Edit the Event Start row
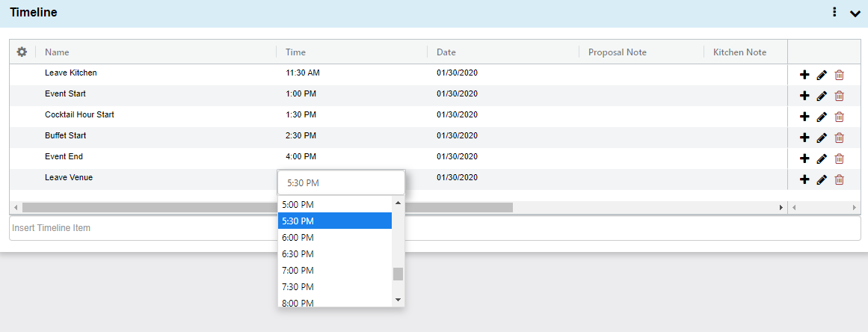The width and height of the screenshot is (868, 332). [x=822, y=96]
